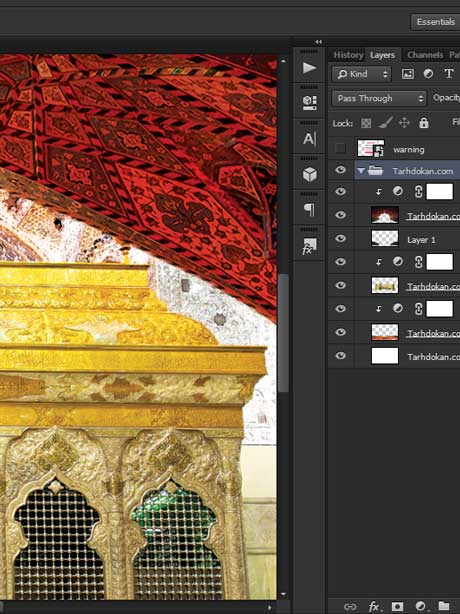Hide the bottom white-thumbnail layer
460x614 pixels.
(341, 356)
